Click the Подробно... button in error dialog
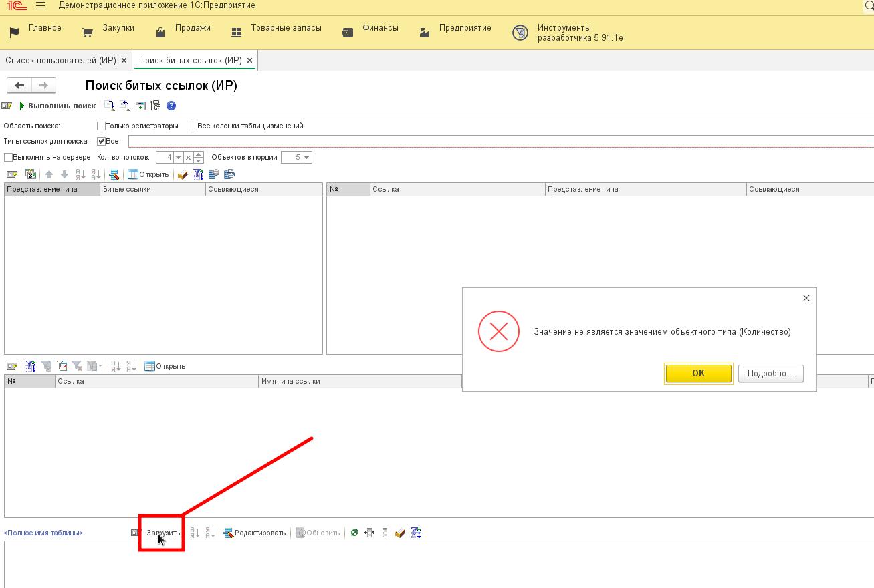The height and width of the screenshot is (588, 874). click(770, 374)
